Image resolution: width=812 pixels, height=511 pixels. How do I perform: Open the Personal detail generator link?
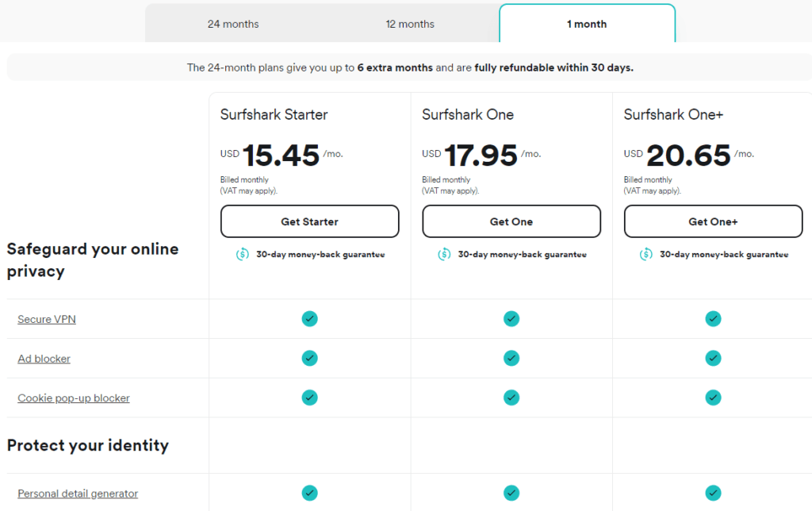78,494
